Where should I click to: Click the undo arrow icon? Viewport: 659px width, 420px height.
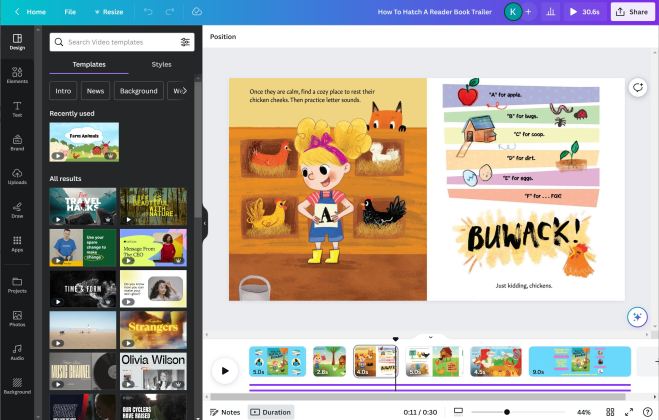(147, 11)
